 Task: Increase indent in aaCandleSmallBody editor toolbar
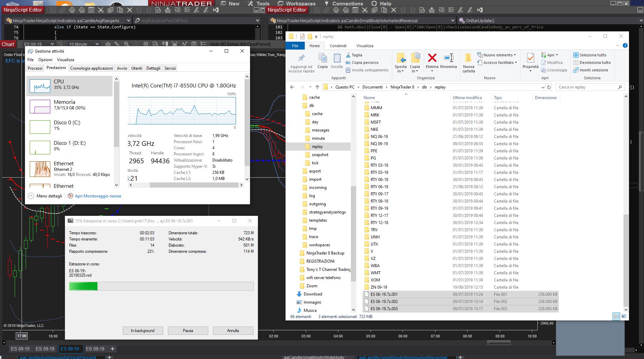tap(451, 10)
